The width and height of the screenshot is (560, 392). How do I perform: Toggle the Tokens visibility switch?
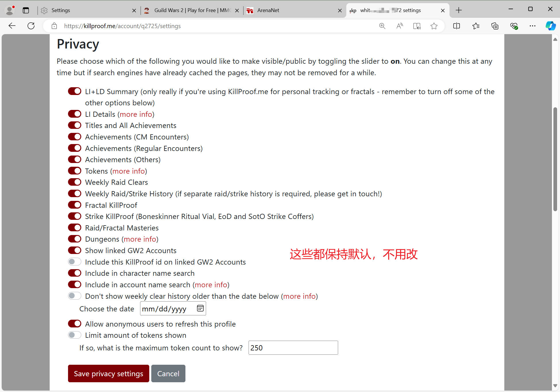pyautogui.click(x=75, y=171)
